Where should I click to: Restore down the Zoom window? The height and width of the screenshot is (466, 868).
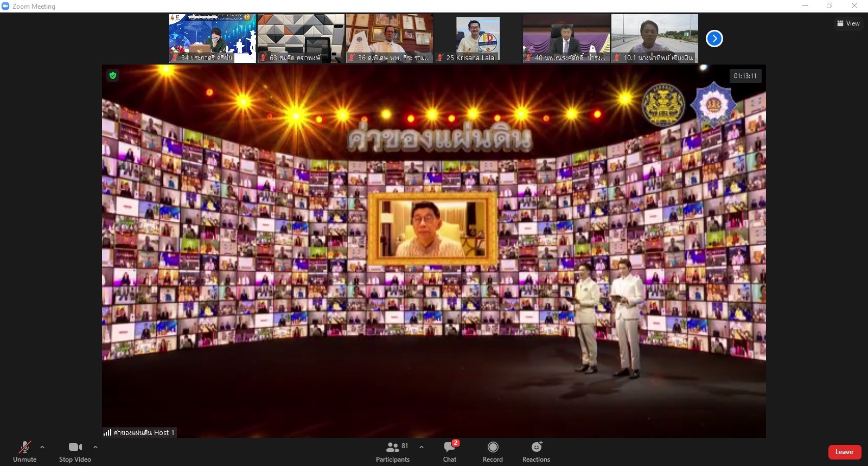tap(829, 6)
